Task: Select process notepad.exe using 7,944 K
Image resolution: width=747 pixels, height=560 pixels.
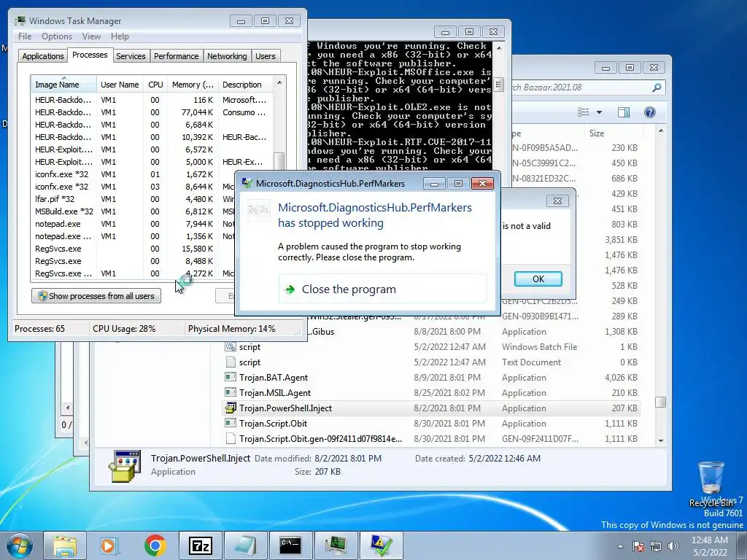Action: coord(134,224)
